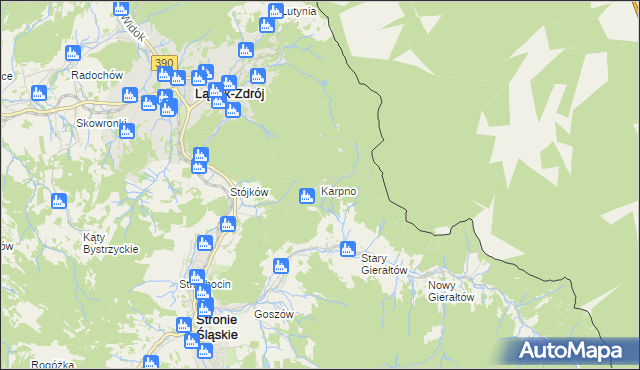Click the Stary Gierałtów label
This screenshot has height=370, width=640.
coord(384,264)
